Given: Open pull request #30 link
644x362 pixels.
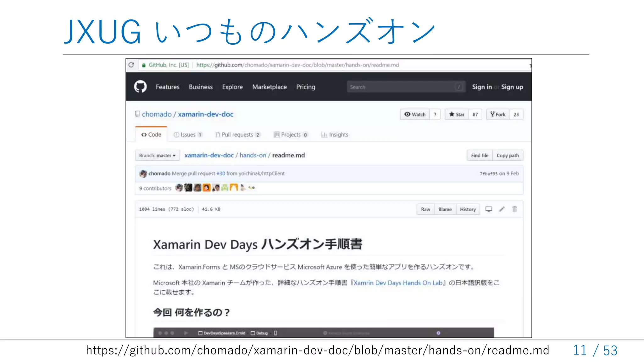Looking at the screenshot, I should click(221, 173).
